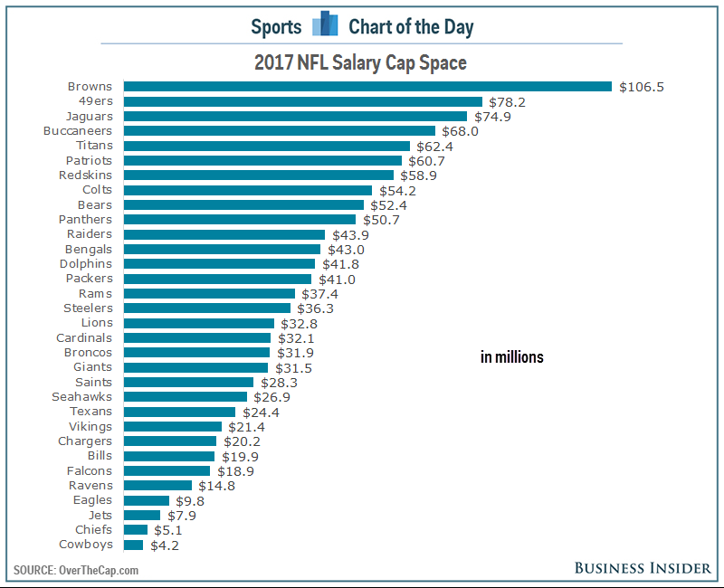Click the Business Insider logo
The width and height of the screenshot is (724, 588).
(643, 568)
